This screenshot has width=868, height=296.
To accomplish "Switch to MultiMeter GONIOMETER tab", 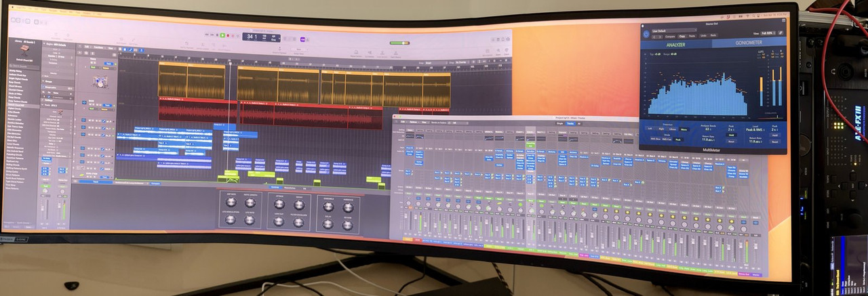I will 749,43.
